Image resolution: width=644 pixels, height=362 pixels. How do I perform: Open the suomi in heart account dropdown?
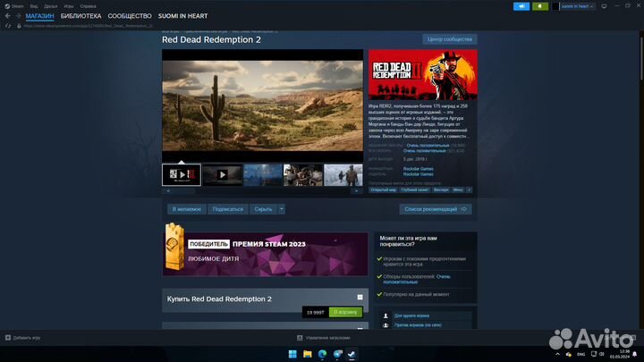(577, 6)
